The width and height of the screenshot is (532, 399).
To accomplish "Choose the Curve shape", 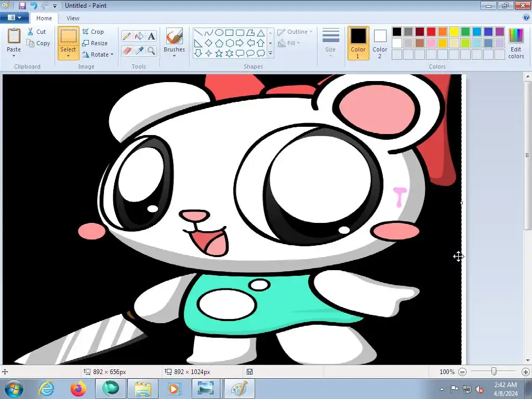I will coord(209,33).
